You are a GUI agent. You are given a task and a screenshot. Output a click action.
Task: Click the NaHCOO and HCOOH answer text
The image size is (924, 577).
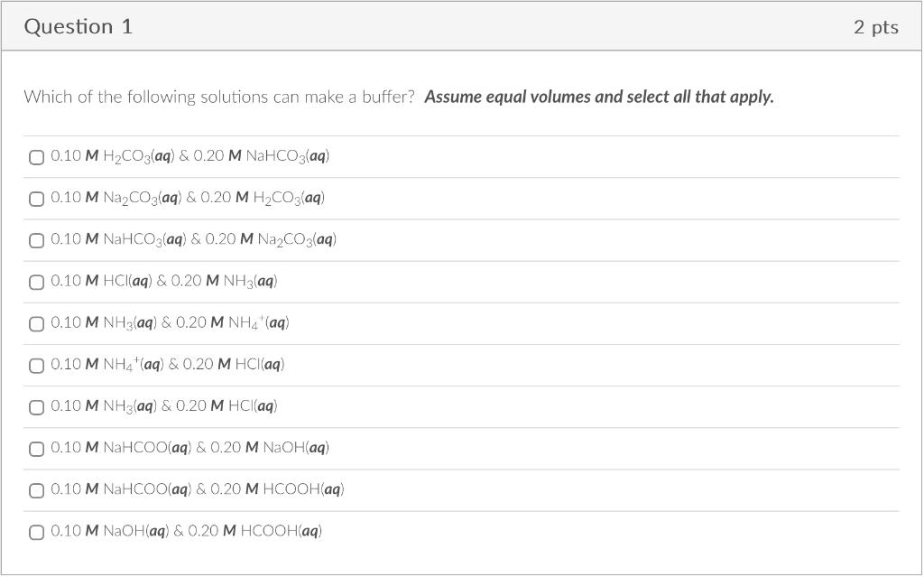(x=199, y=490)
